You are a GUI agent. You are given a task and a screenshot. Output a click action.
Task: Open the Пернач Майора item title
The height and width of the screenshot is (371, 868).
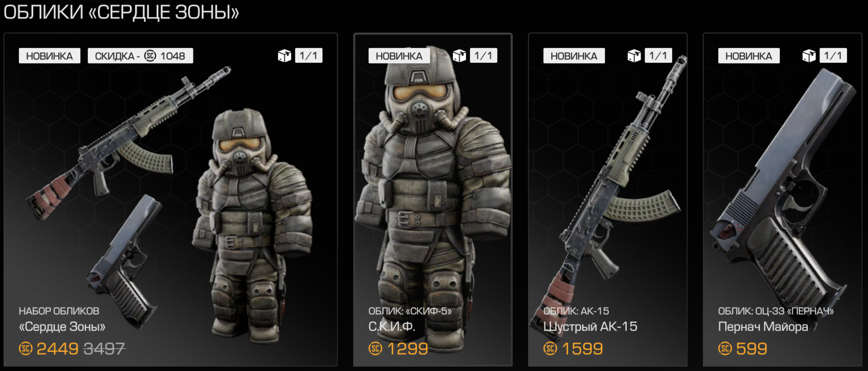point(763,326)
